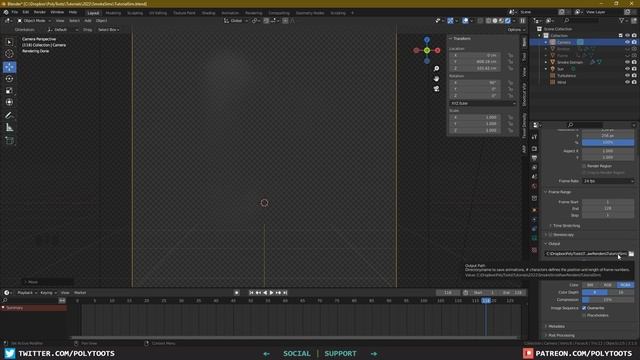640x360 pixels.
Task: Switch to the Layout workspace tab
Action: coord(93,13)
